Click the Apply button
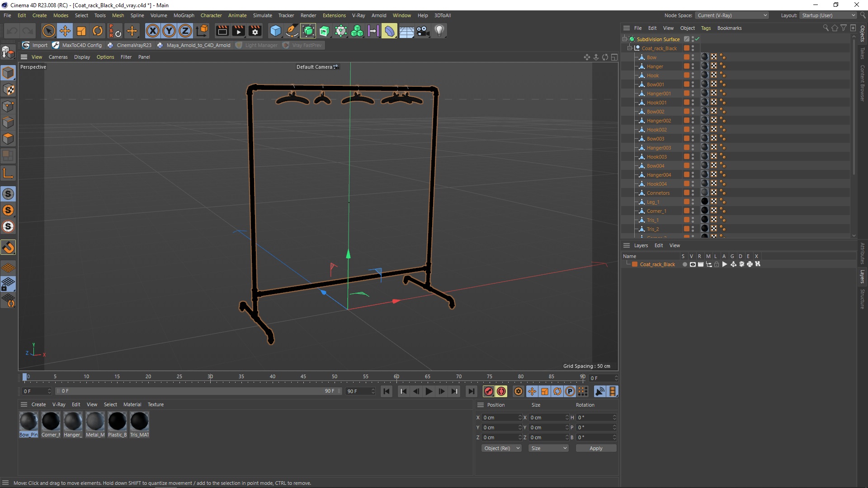This screenshot has height=488, width=868. pyautogui.click(x=595, y=448)
